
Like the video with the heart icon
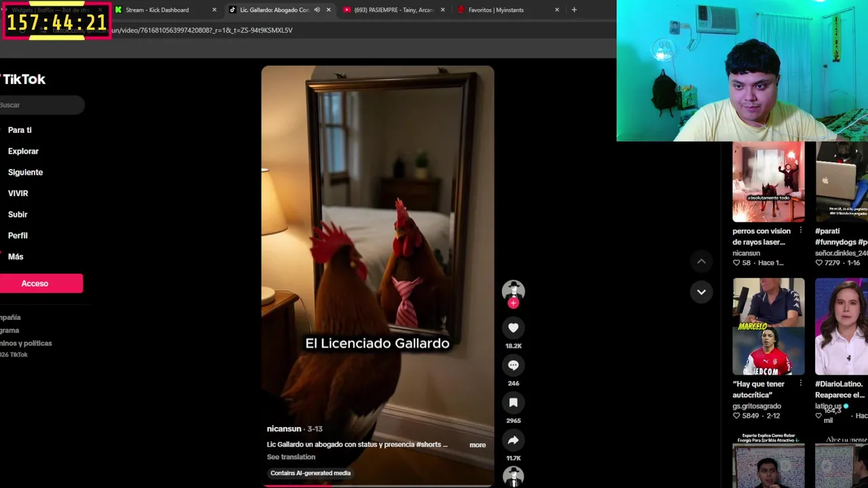point(513,328)
